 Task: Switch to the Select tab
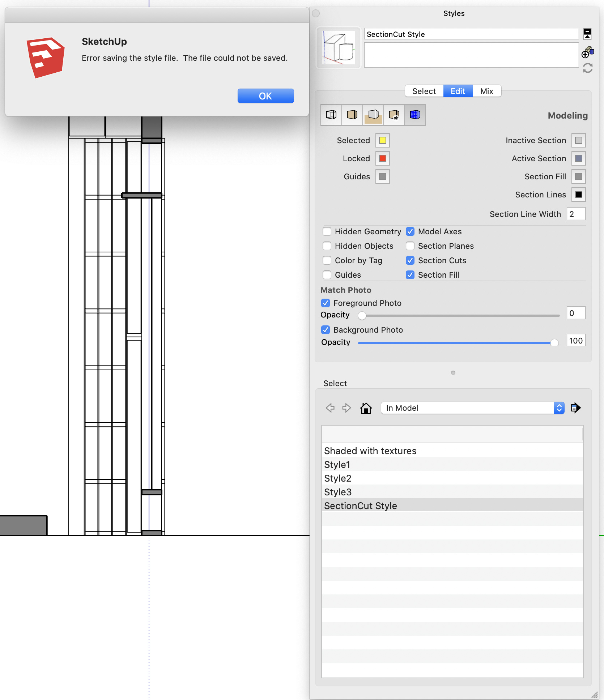424,91
